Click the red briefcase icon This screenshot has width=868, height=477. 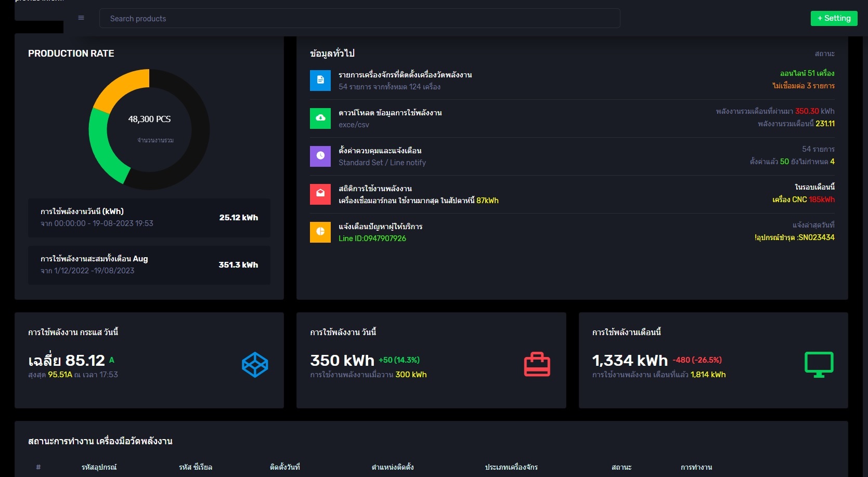coord(537,365)
